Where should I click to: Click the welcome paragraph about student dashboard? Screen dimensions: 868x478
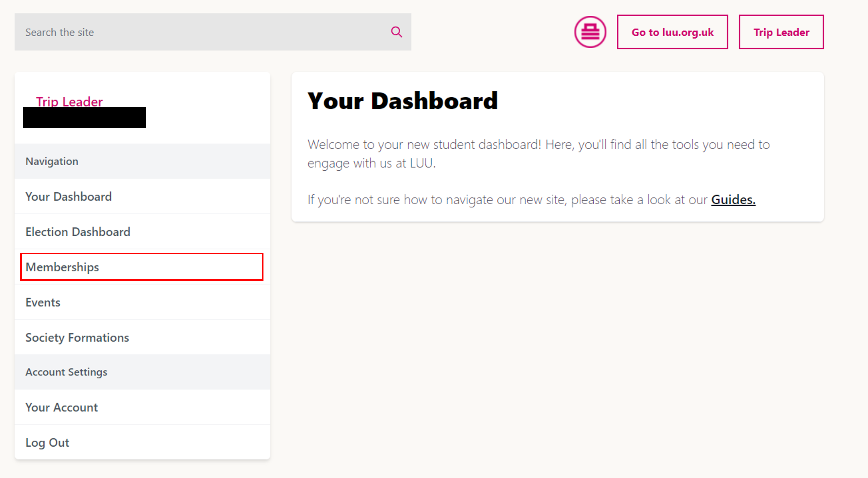point(539,154)
